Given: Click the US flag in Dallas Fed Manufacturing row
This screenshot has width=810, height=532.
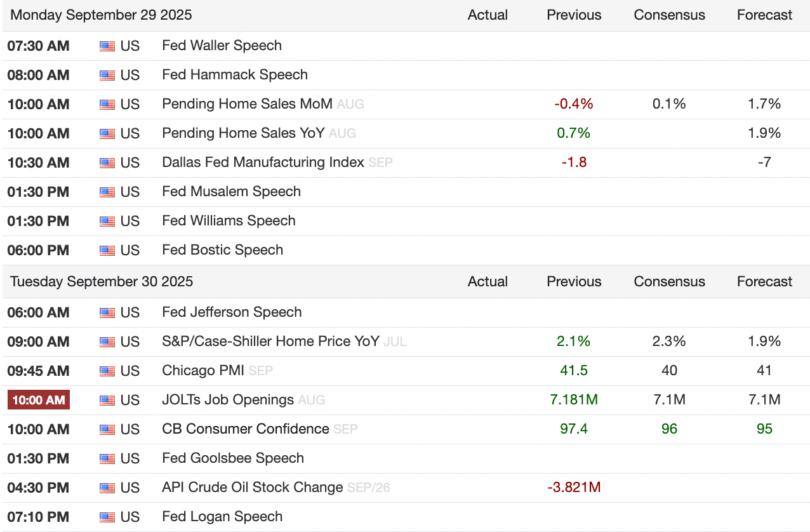Looking at the screenshot, I should (x=107, y=163).
